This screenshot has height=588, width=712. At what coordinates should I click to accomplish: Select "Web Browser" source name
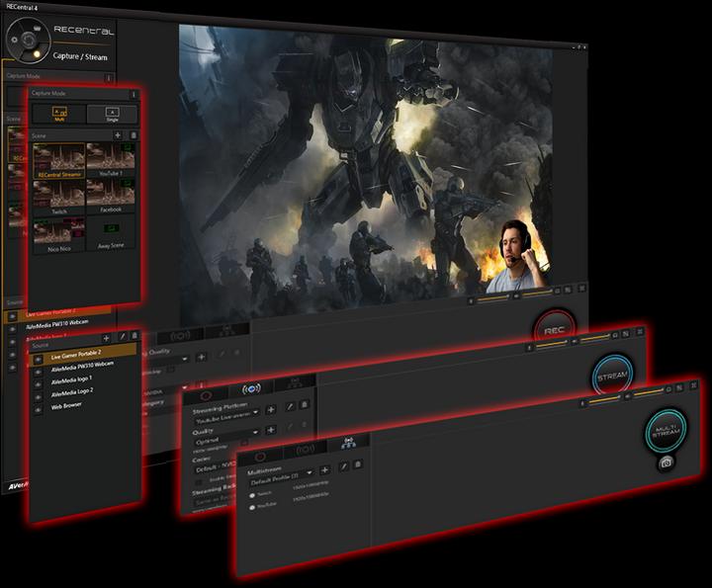coord(66,406)
